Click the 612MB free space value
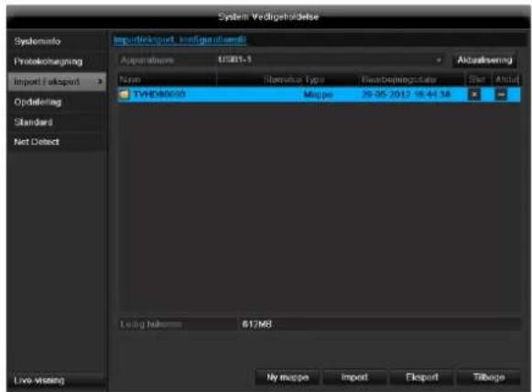This screenshot has height=392, width=532. tap(256, 324)
